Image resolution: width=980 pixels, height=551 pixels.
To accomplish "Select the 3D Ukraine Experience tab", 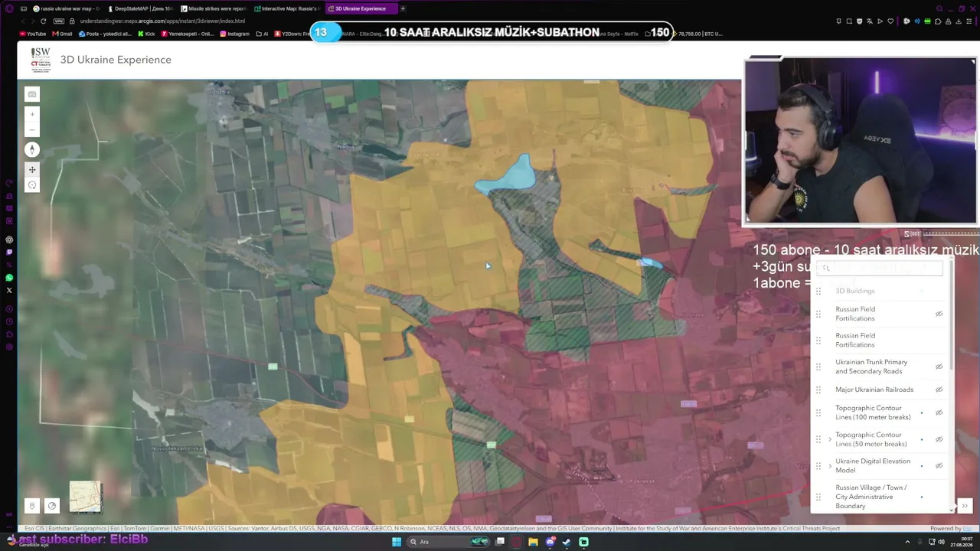I will point(361,8).
